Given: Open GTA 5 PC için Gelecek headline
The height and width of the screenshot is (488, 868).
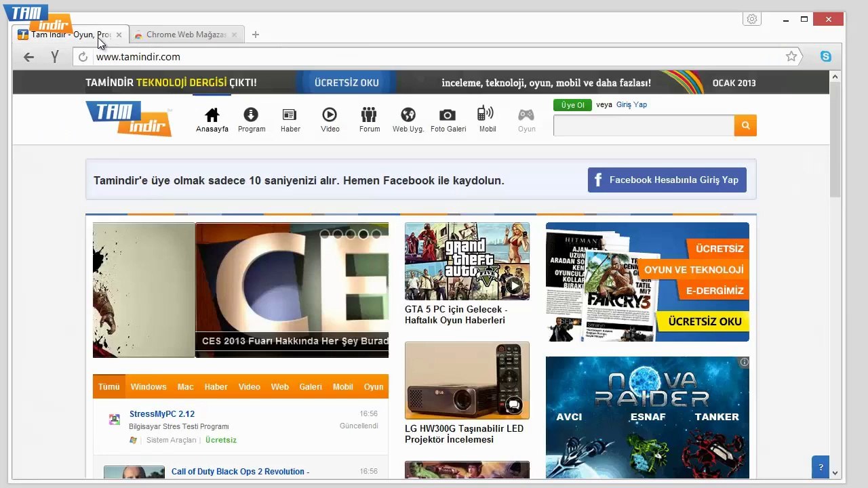Looking at the screenshot, I should [456, 314].
